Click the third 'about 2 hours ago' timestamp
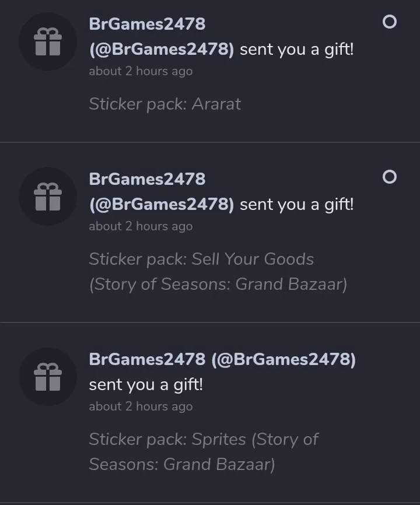 (x=141, y=406)
